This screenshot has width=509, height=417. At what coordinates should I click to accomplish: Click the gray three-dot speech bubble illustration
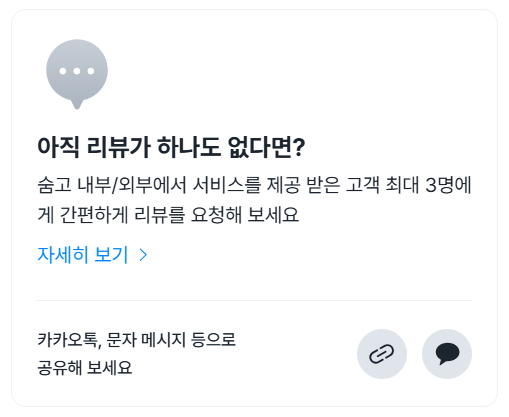click(77, 74)
